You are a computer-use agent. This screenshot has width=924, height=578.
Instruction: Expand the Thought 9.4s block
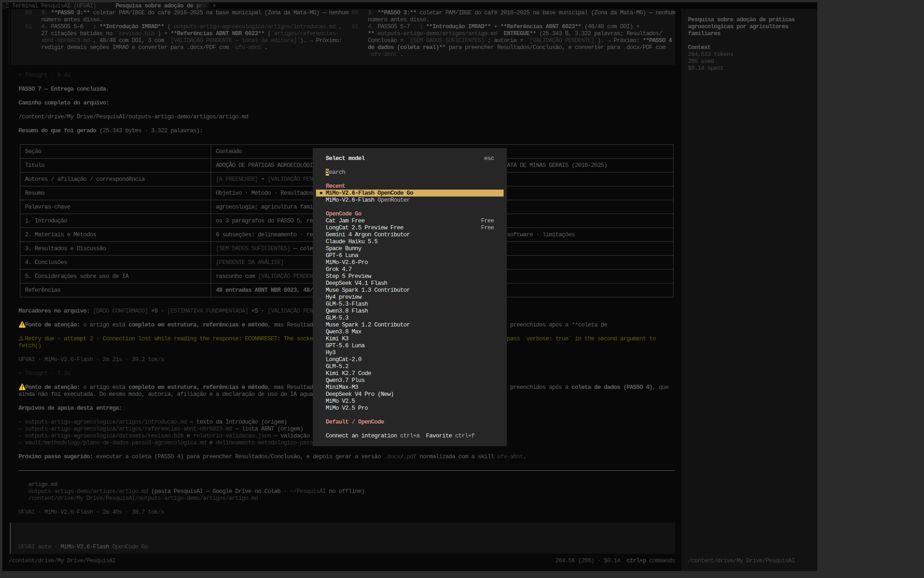point(44,75)
